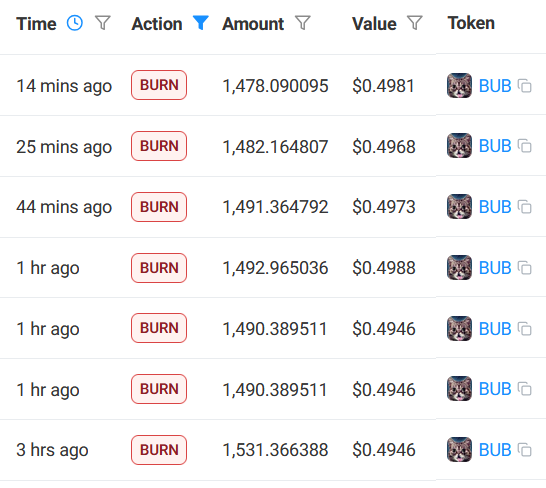
Task: Click the Time column header
Action: [x=36, y=24]
